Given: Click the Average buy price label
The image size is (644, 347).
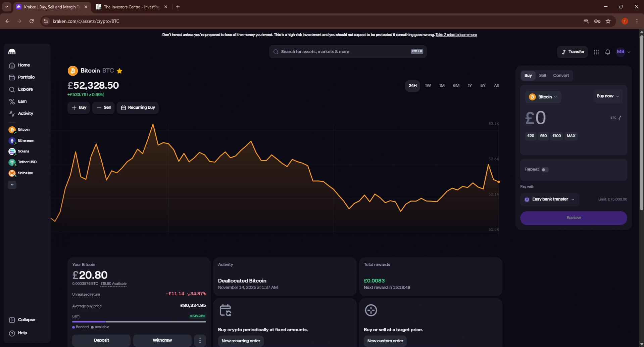Looking at the screenshot, I should coord(87,306).
